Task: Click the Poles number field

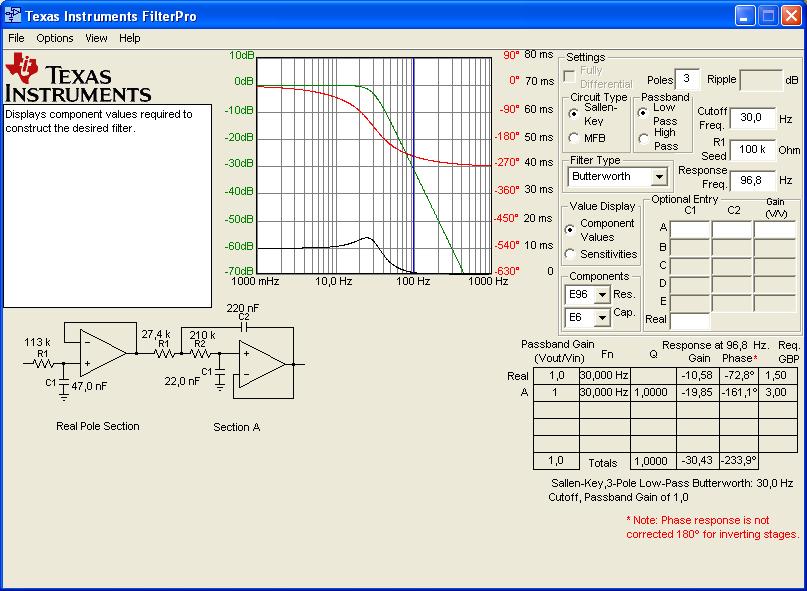Action: click(x=688, y=79)
